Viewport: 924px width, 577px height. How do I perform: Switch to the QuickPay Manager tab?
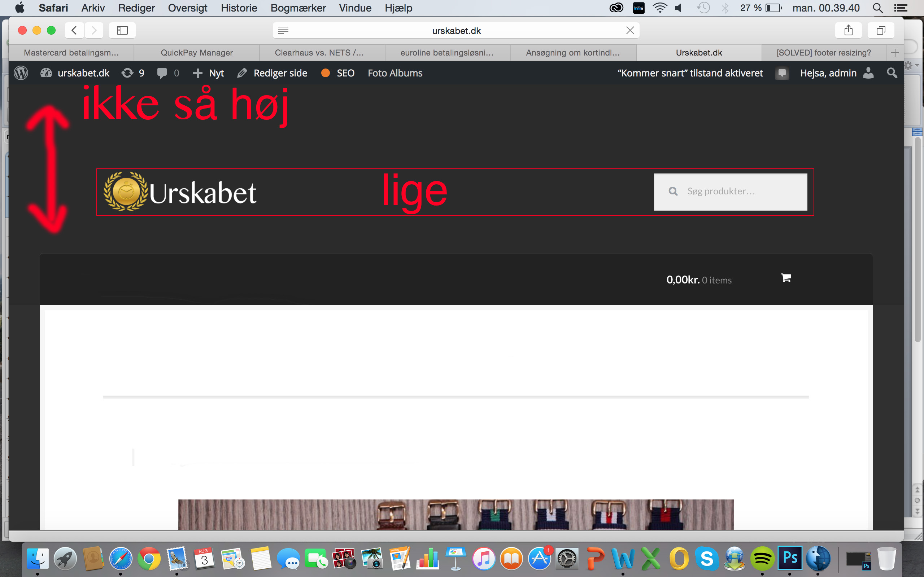[x=197, y=53]
